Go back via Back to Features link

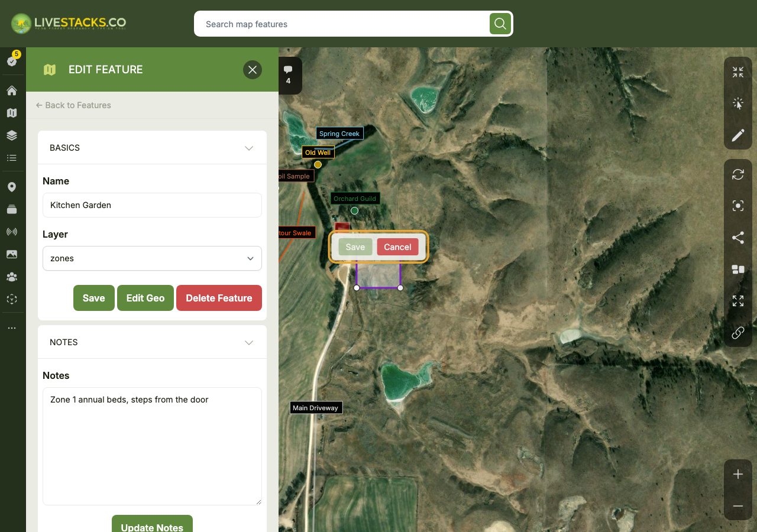(73, 105)
